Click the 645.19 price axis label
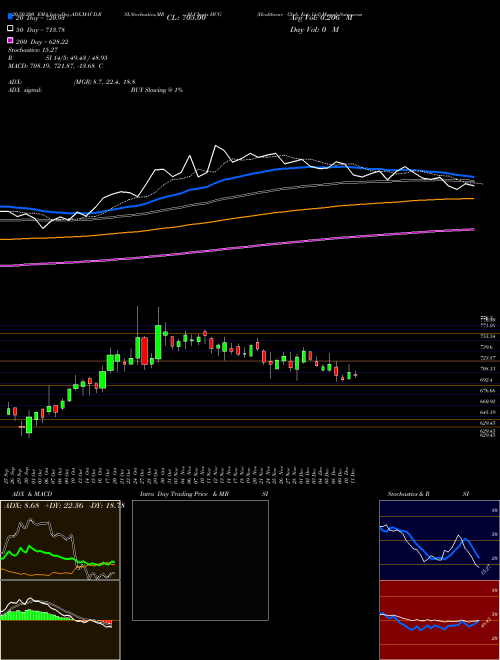This screenshot has width=500, height=660. click(x=487, y=412)
